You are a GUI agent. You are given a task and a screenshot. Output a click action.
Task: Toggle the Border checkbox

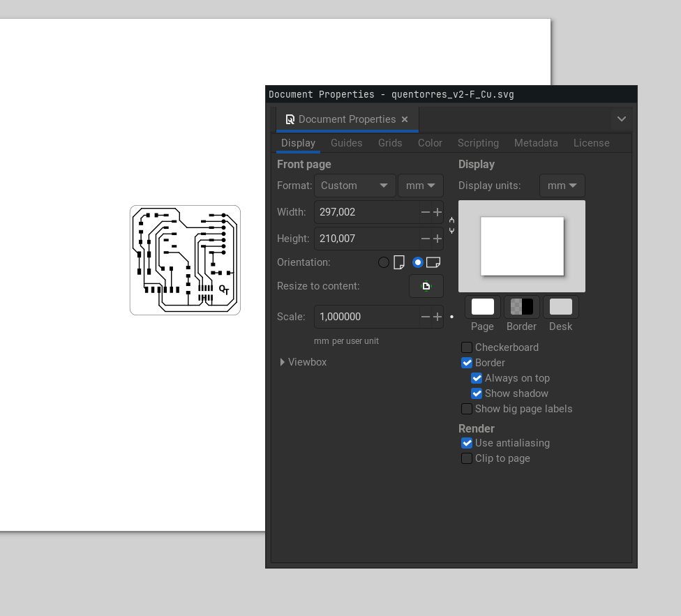coord(467,363)
